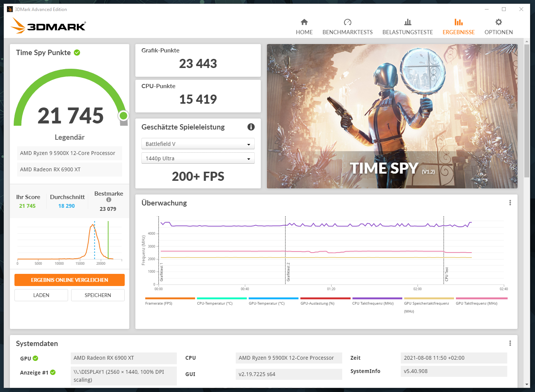Open the 1440p Ultra resolution dropdown

tap(198, 158)
